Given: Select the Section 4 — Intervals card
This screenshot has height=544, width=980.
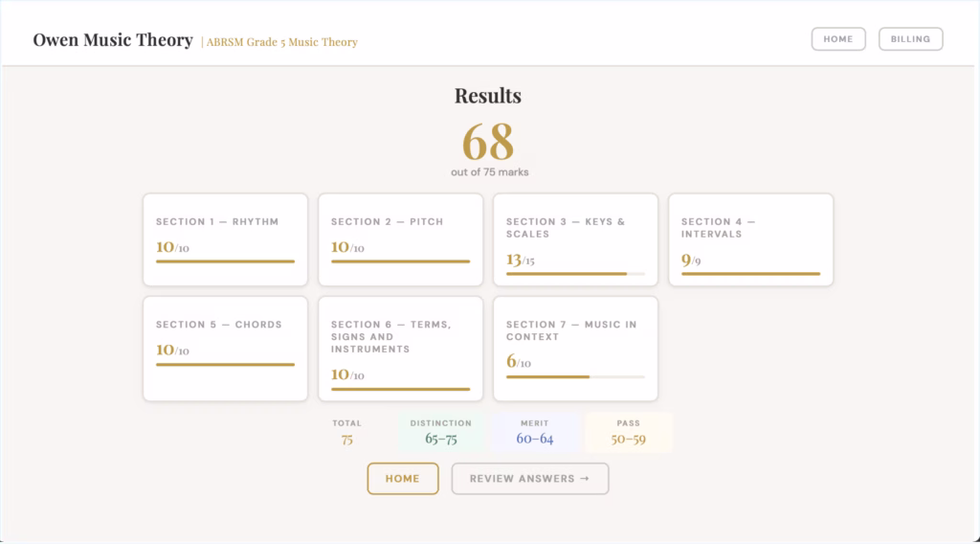Looking at the screenshot, I should [750, 239].
